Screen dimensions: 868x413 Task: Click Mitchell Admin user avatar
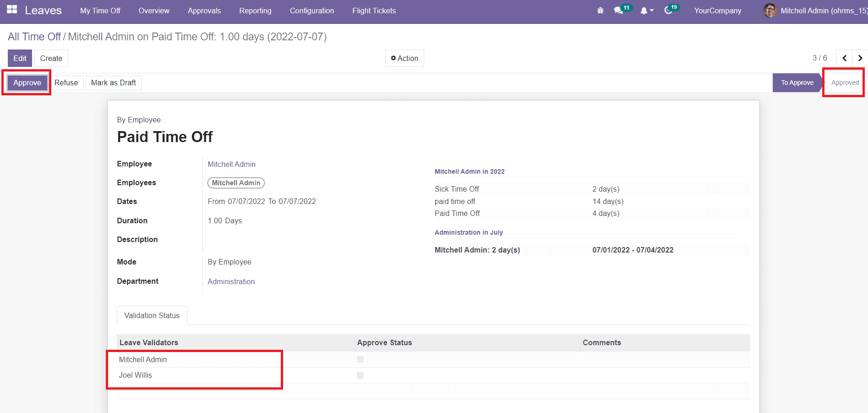[x=770, y=11]
